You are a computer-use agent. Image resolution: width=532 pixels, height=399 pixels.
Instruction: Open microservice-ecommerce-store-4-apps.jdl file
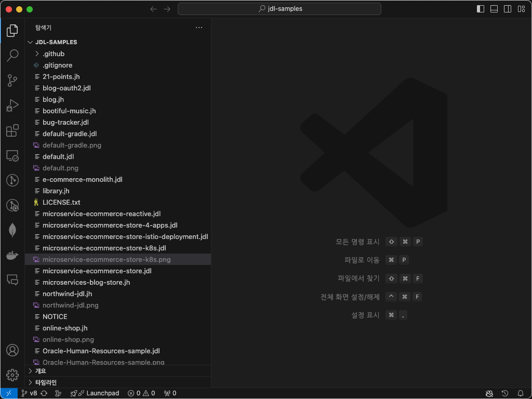click(118, 225)
